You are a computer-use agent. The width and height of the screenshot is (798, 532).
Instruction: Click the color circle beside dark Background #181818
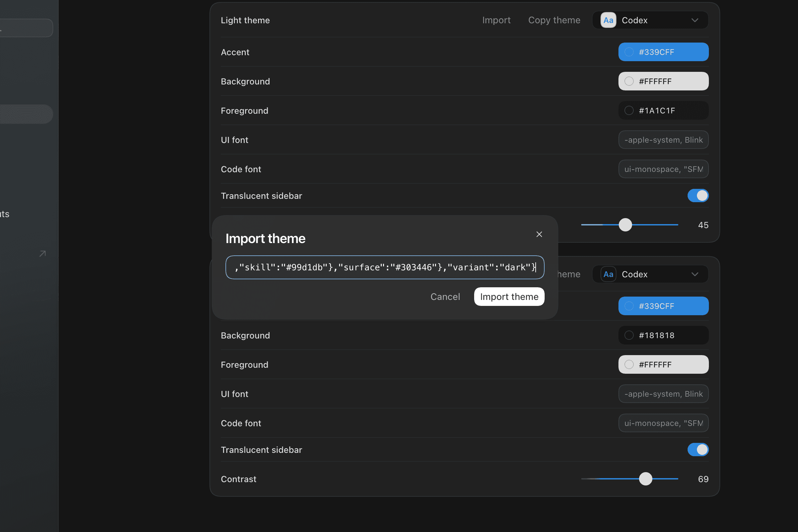pyautogui.click(x=629, y=335)
